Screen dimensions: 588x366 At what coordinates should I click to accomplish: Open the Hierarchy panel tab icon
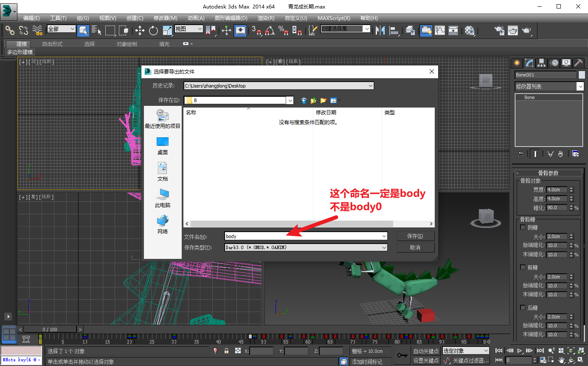tap(541, 63)
